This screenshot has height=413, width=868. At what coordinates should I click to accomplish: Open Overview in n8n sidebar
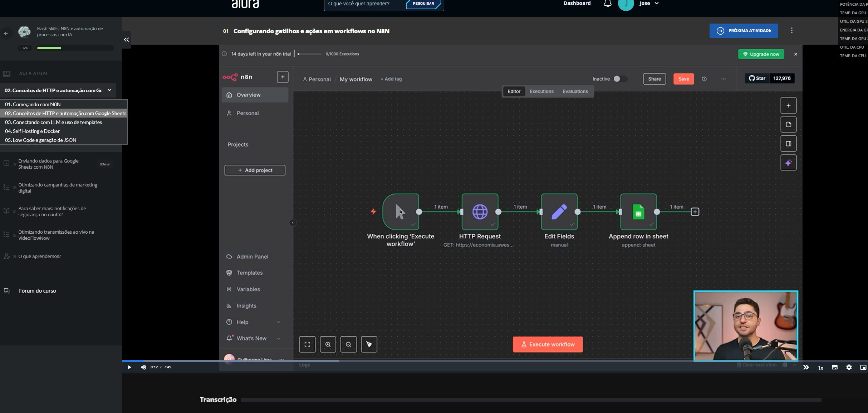click(255, 95)
